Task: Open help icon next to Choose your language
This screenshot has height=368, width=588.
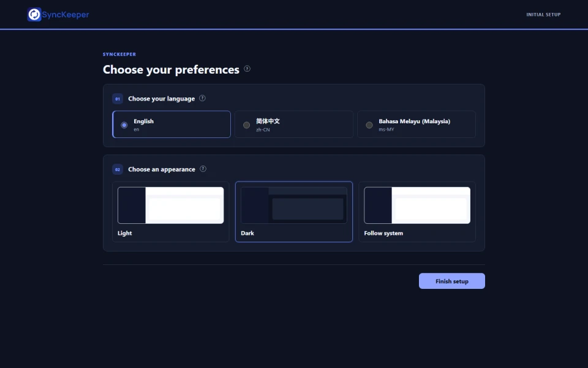Action: 202,98
